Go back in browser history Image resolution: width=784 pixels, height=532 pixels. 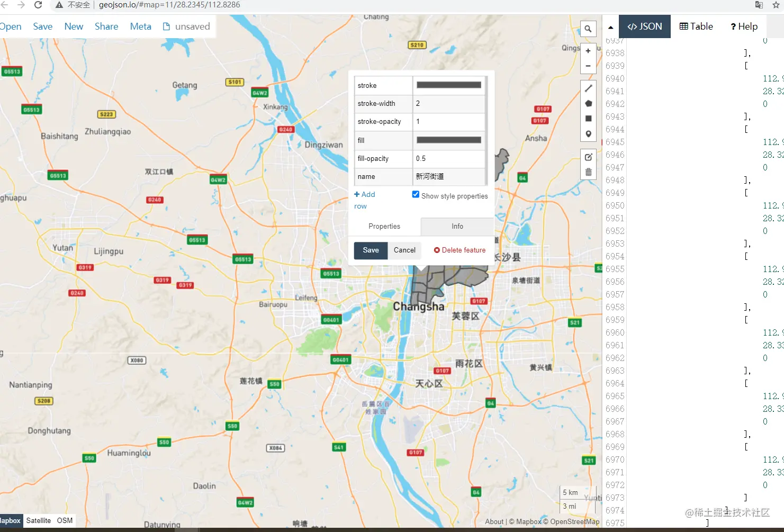[5, 5]
